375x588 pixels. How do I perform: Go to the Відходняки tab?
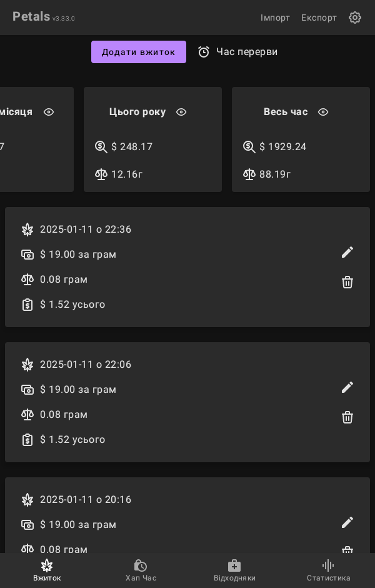click(x=234, y=570)
